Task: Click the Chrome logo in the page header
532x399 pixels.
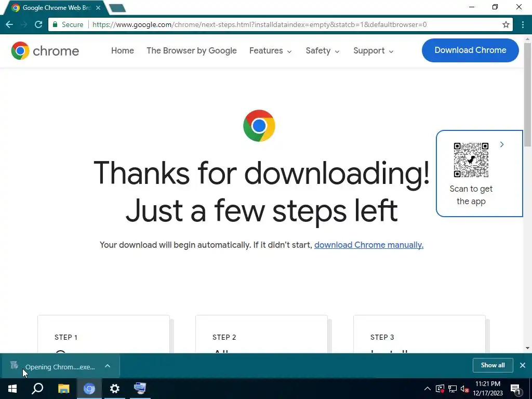Action: 45,51
